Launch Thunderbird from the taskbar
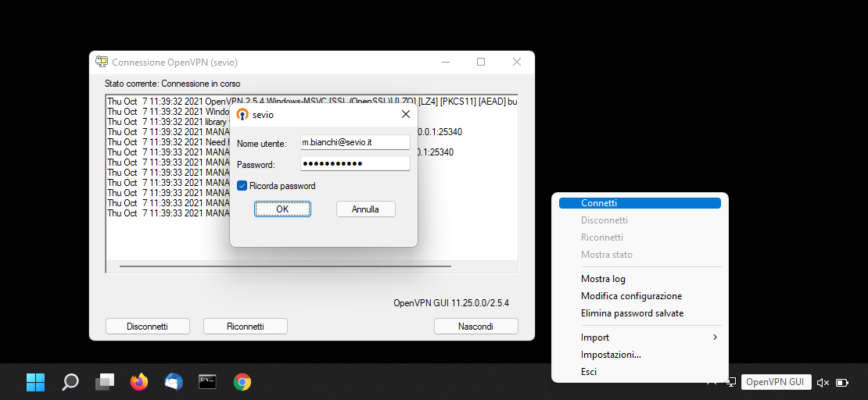This screenshot has width=868, height=400. click(x=174, y=382)
